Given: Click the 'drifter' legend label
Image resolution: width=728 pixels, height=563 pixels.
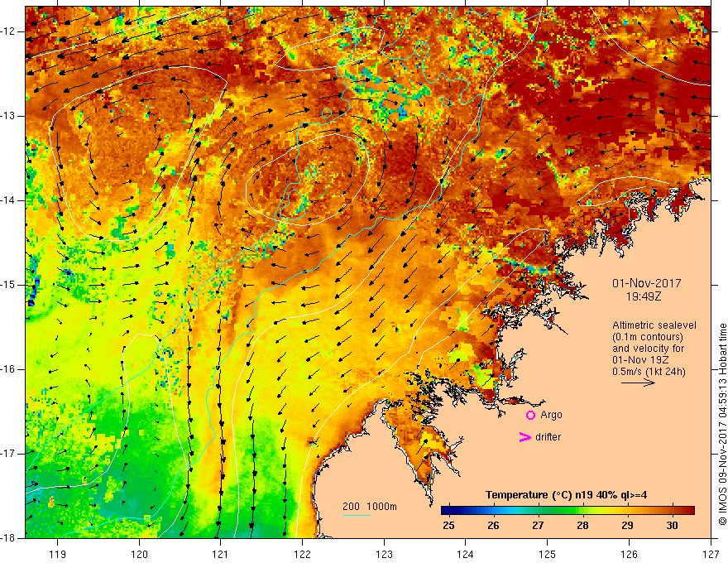Looking at the screenshot, I should [x=548, y=437].
